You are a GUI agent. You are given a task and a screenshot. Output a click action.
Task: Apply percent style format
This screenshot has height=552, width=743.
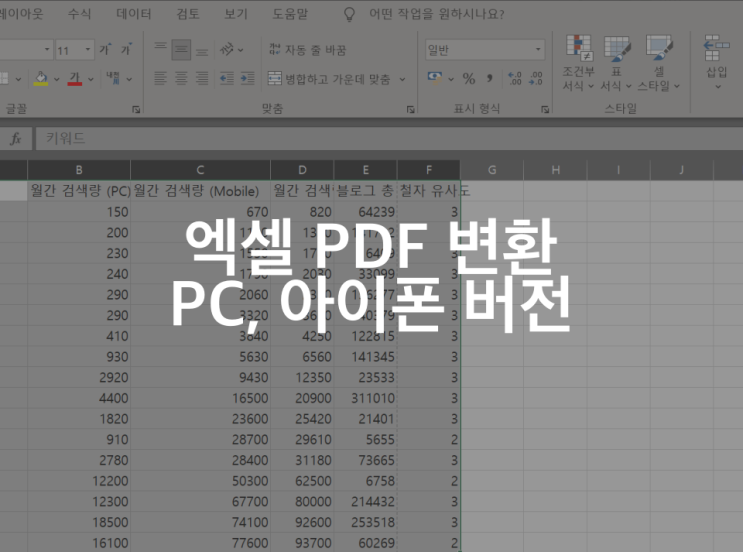click(469, 79)
